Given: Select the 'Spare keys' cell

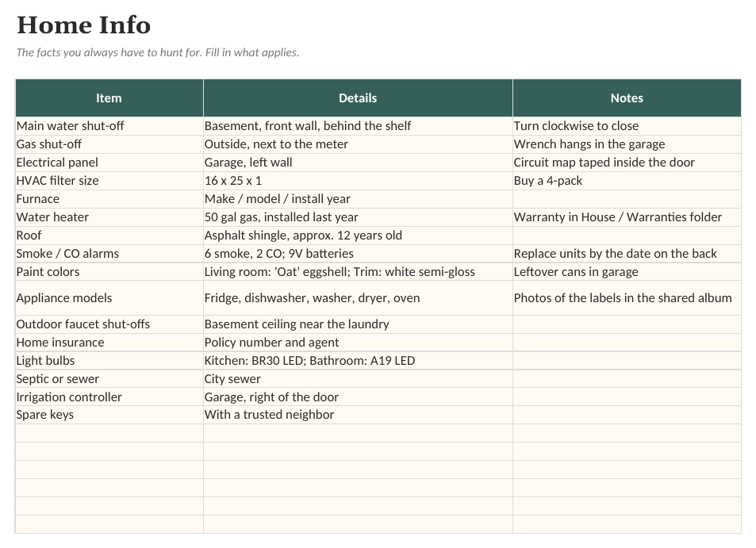Looking at the screenshot, I should [109, 416].
